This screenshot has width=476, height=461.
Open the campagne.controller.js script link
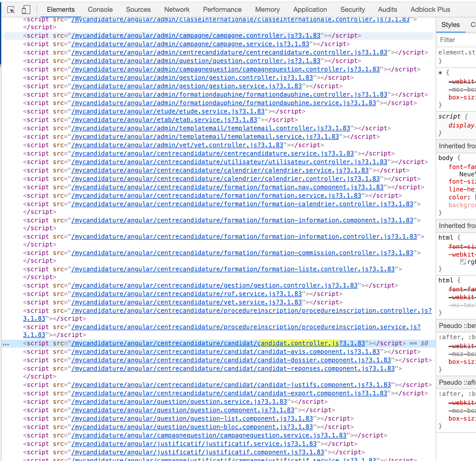196,36
